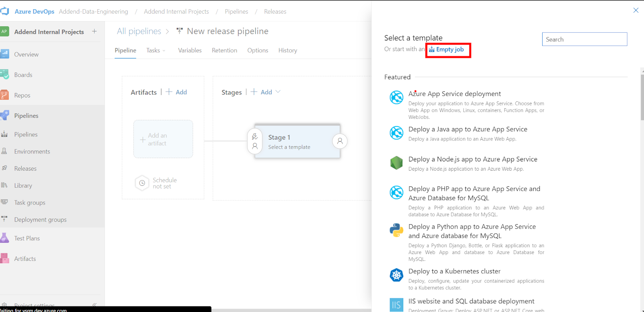Open Environments sidebar icon
This screenshot has width=644, height=312.
pyautogui.click(x=4, y=151)
